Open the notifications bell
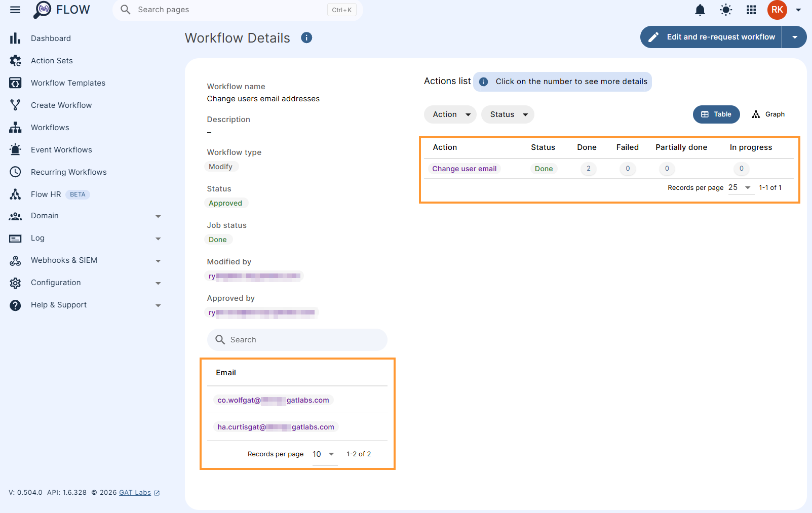 point(700,10)
